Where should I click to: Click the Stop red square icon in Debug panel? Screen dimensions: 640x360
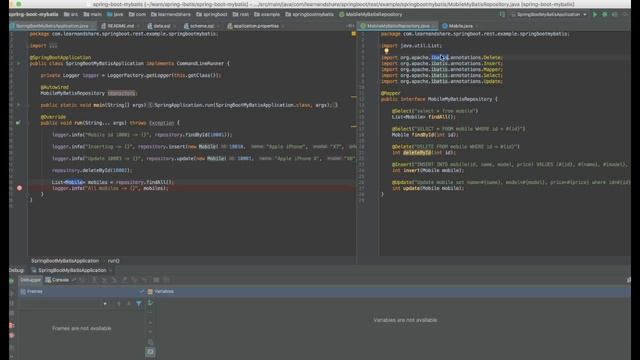pyautogui.click(x=11, y=326)
